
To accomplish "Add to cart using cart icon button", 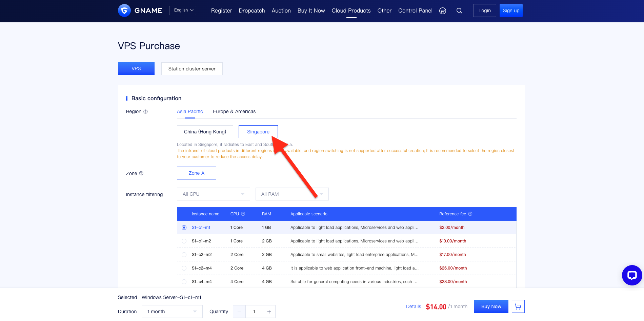I will pyautogui.click(x=518, y=306).
